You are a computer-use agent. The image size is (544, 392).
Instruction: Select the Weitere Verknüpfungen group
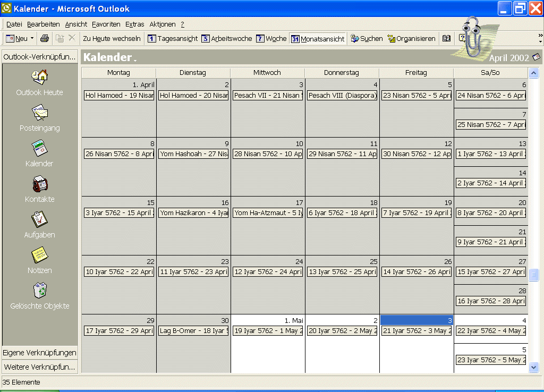(39, 367)
